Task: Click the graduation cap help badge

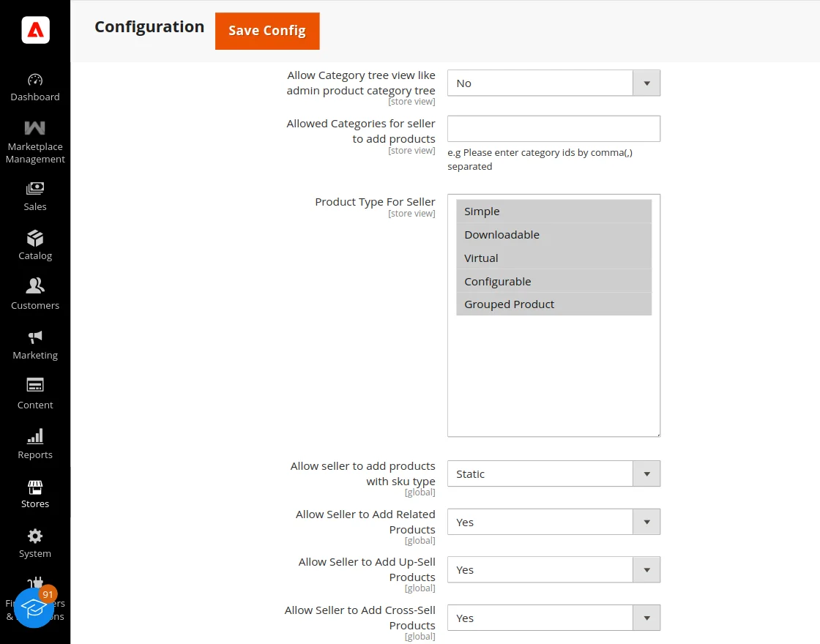Action: point(33,607)
